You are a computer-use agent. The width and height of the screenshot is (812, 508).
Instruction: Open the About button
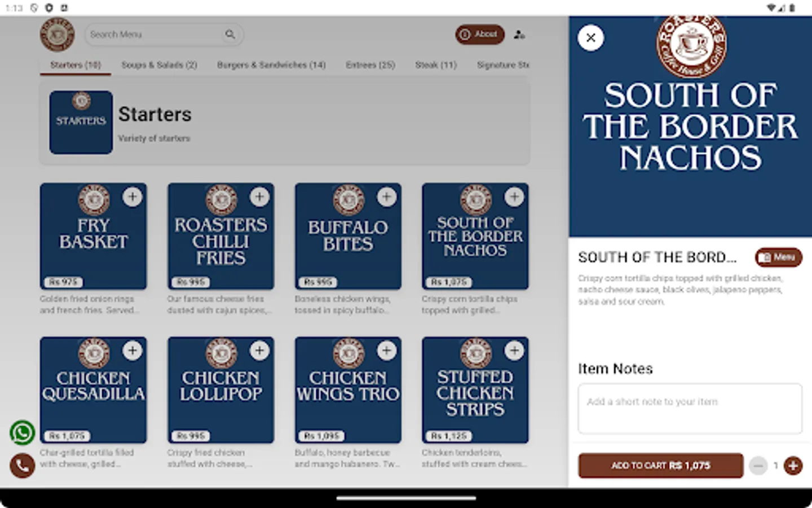point(479,34)
